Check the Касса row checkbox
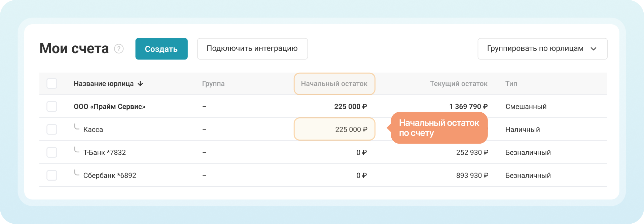This screenshot has height=224, width=644. (x=52, y=129)
